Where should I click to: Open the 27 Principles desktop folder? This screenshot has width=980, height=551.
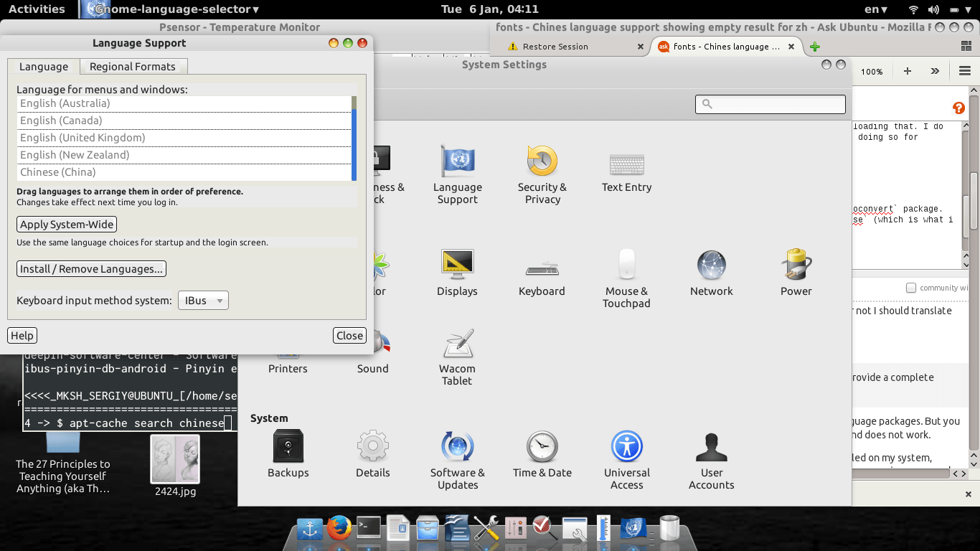[63, 463]
